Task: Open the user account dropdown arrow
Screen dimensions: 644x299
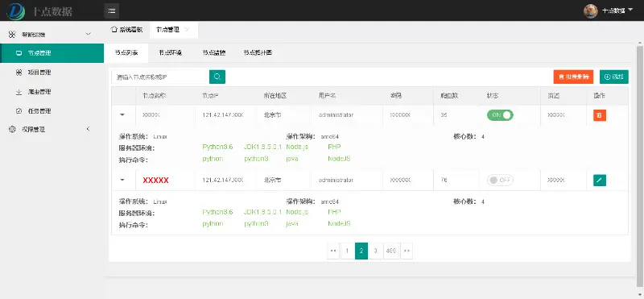Action: pyautogui.click(x=630, y=10)
